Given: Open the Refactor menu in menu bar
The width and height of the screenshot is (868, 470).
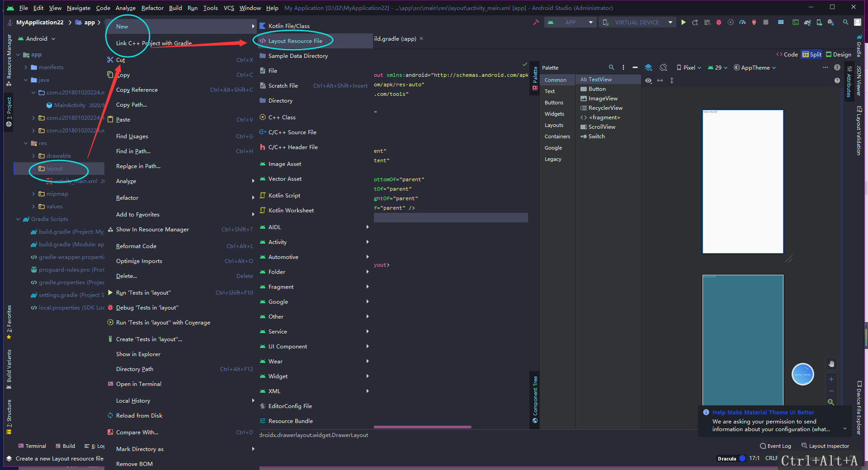Looking at the screenshot, I should click(x=152, y=8).
